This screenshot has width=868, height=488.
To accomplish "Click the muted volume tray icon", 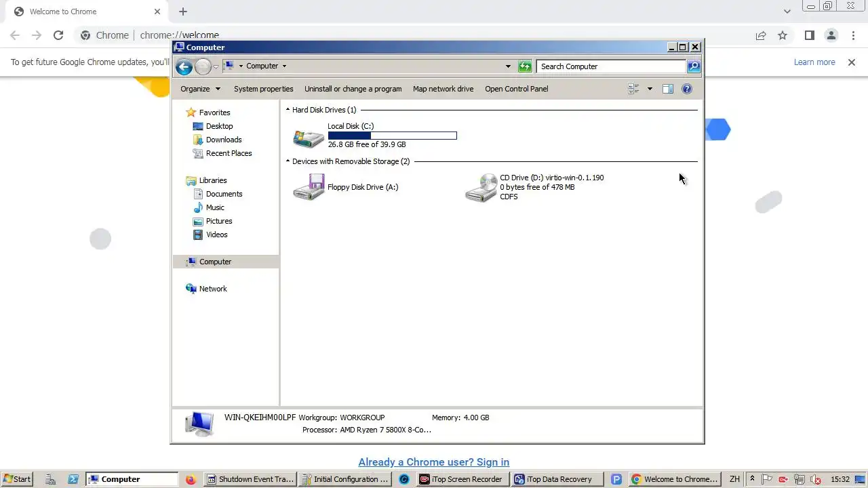I will pos(816,479).
